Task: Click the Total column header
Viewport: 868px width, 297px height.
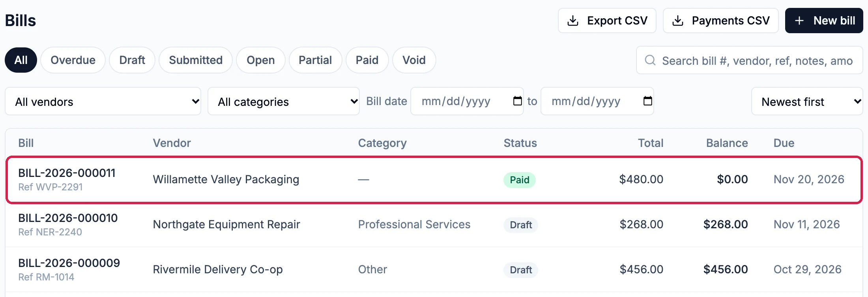Action: coord(651,143)
